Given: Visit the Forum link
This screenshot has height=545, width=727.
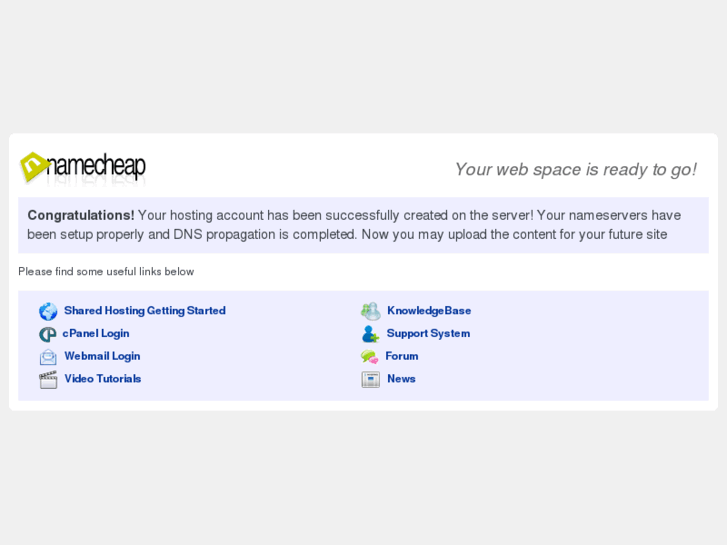Looking at the screenshot, I should tap(402, 356).
